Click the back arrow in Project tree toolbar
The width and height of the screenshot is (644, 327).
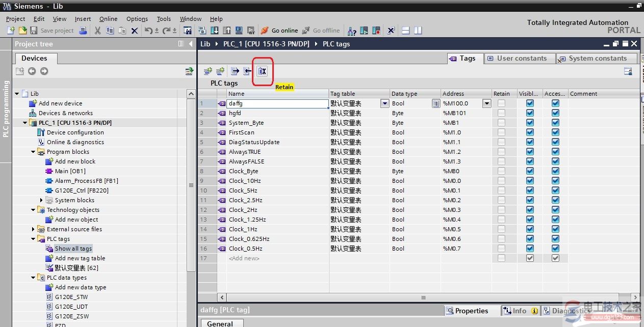pyautogui.click(x=32, y=71)
